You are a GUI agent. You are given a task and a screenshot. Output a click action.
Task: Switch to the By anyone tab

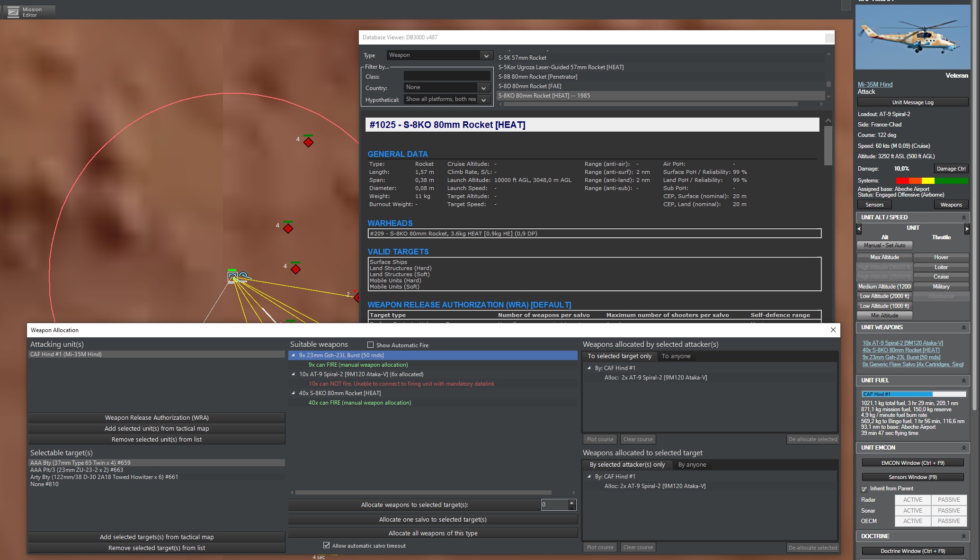click(692, 465)
